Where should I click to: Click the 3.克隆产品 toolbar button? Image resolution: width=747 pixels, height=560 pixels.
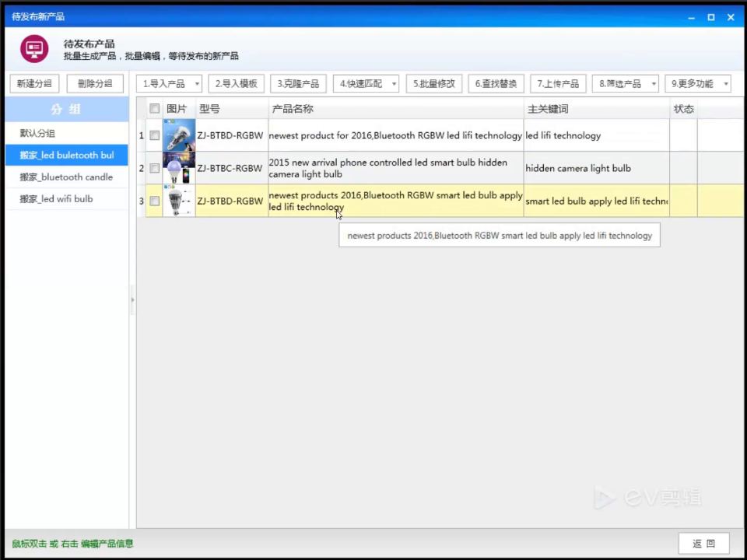coord(298,84)
